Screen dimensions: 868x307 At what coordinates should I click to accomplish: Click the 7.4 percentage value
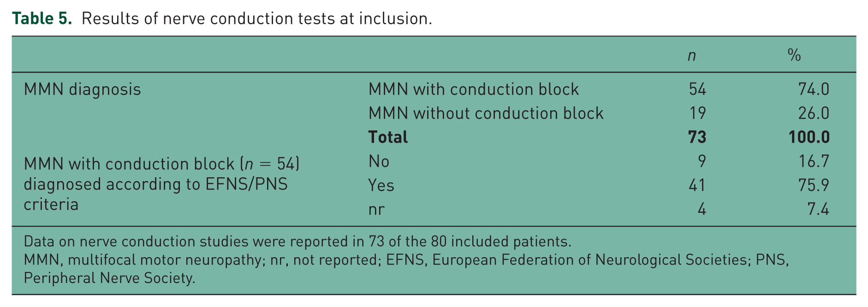click(x=818, y=210)
